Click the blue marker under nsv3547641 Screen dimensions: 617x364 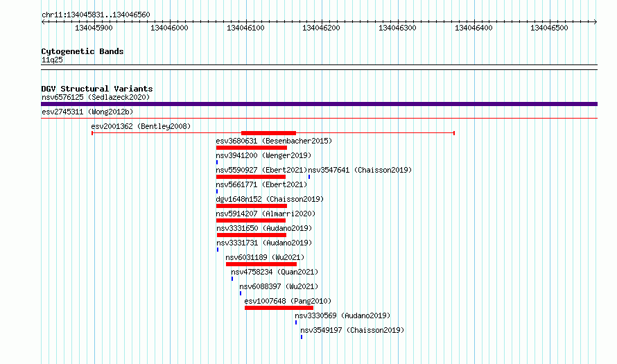point(309,177)
